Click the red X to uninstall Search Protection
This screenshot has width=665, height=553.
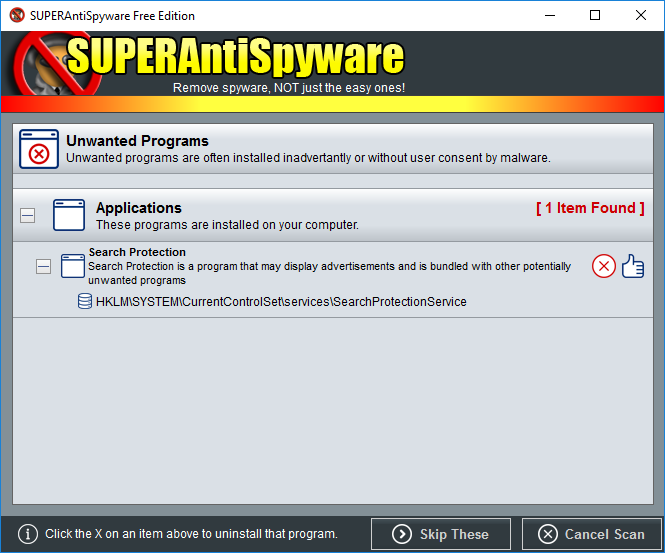(604, 266)
